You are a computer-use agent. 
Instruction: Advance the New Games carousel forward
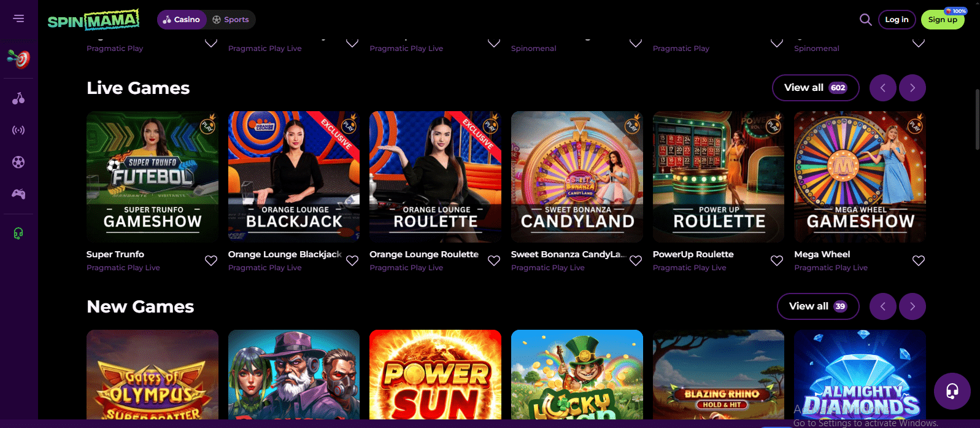click(x=912, y=306)
